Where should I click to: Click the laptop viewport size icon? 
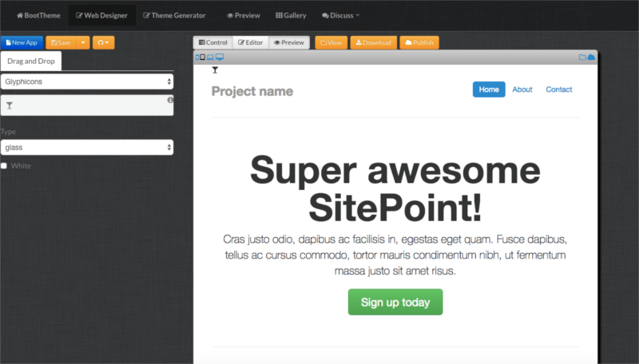pyautogui.click(x=212, y=57)
